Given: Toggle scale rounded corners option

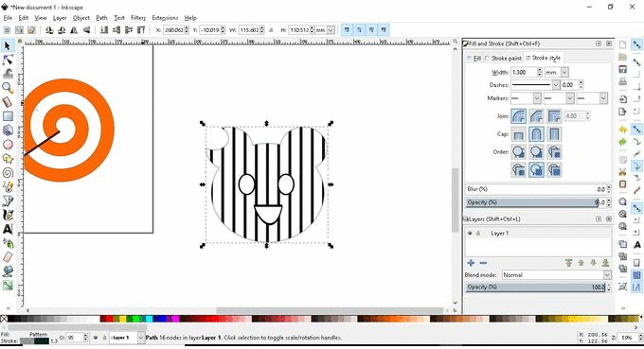Looking at the screenshot, I should tap(359, 30).
